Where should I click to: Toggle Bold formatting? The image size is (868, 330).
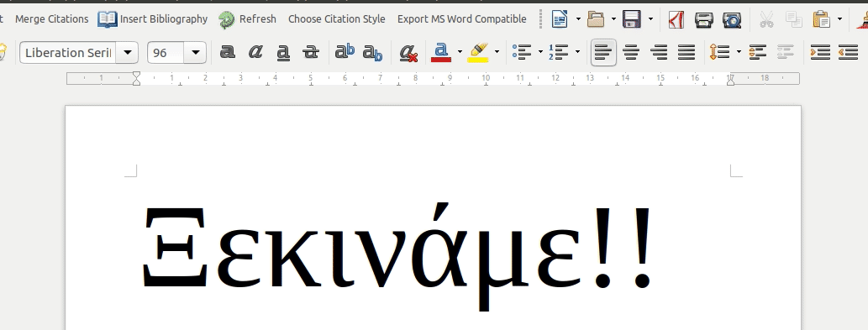(227, 53)
